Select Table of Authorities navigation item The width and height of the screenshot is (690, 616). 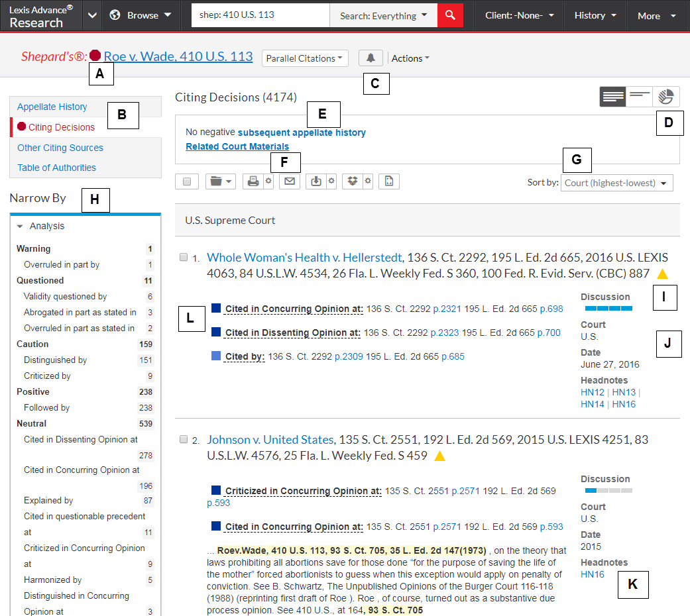click(56, 168)
